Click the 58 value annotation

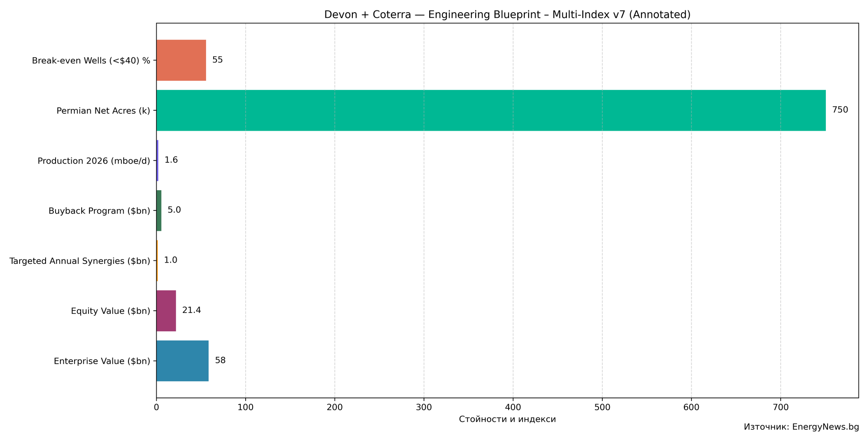pyautogui.click(x=220, y=361)
